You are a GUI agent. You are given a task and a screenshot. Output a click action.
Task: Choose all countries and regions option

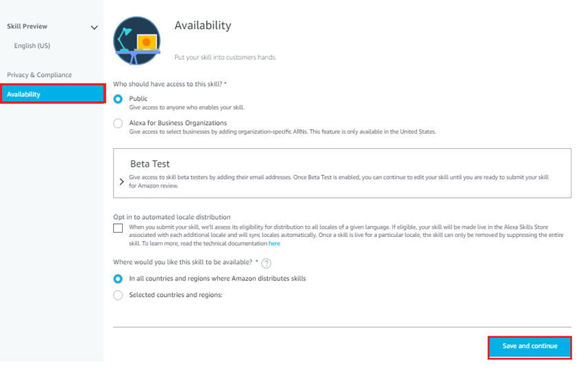click(119, 279)
